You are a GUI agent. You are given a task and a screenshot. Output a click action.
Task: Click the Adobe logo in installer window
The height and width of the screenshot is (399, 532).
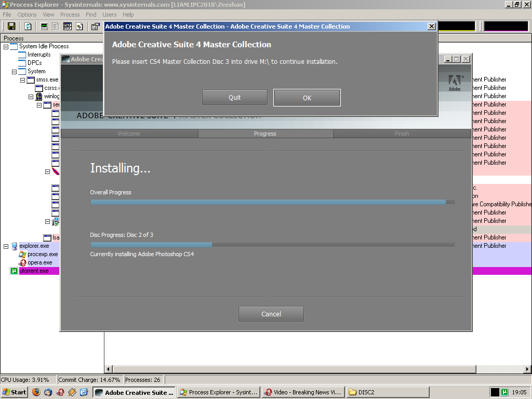pos(455,83)
